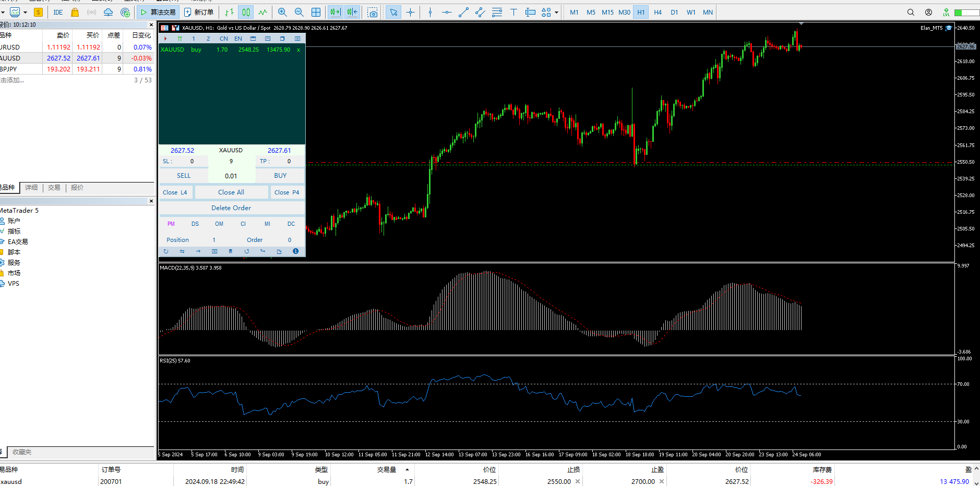Select the text label tool

click(x=513, y=12)
